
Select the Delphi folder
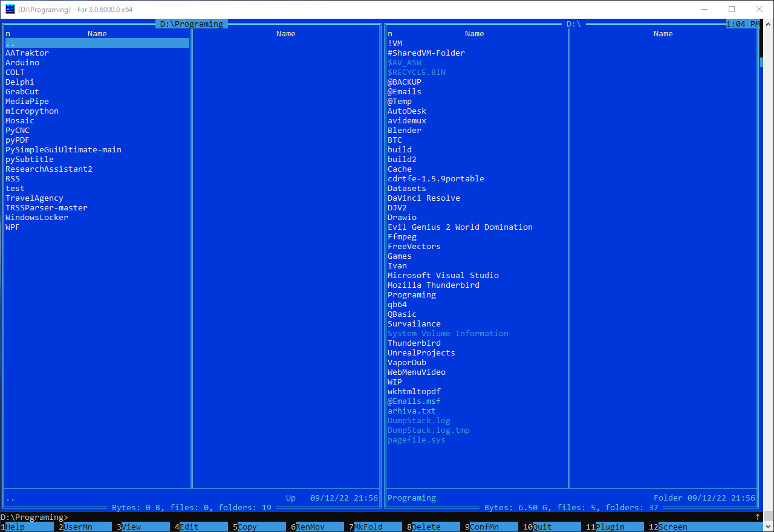(x=20, y=82)
